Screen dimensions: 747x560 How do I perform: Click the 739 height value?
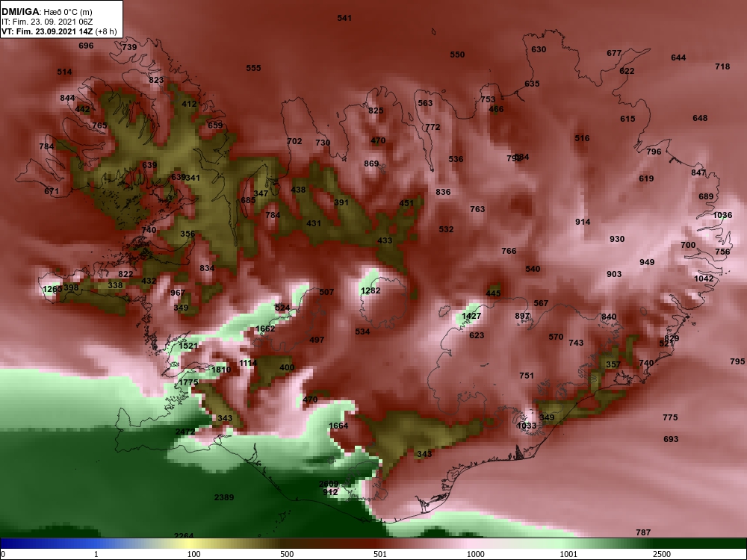pos(129,46)
